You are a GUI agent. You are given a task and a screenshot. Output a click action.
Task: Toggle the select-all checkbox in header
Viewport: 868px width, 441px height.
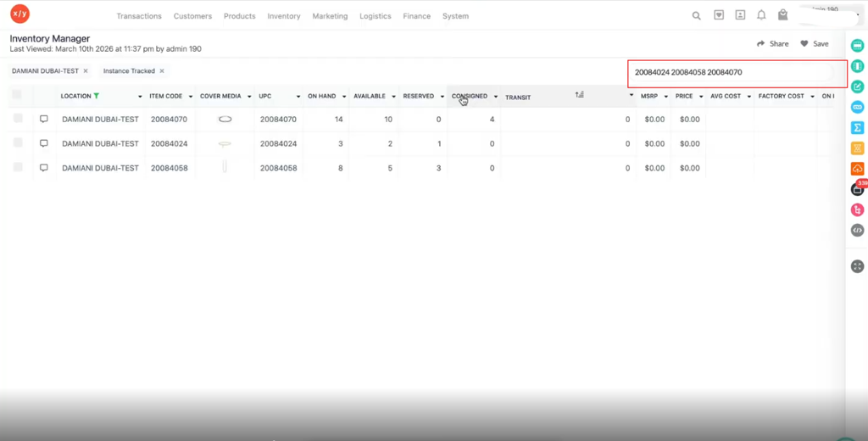point(17,95)
